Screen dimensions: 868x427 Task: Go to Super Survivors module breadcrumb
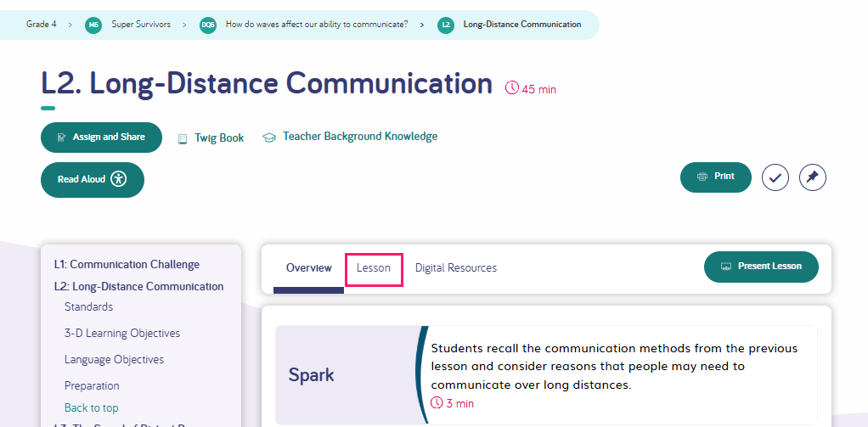pyautogui.click(x=141, y=25)
